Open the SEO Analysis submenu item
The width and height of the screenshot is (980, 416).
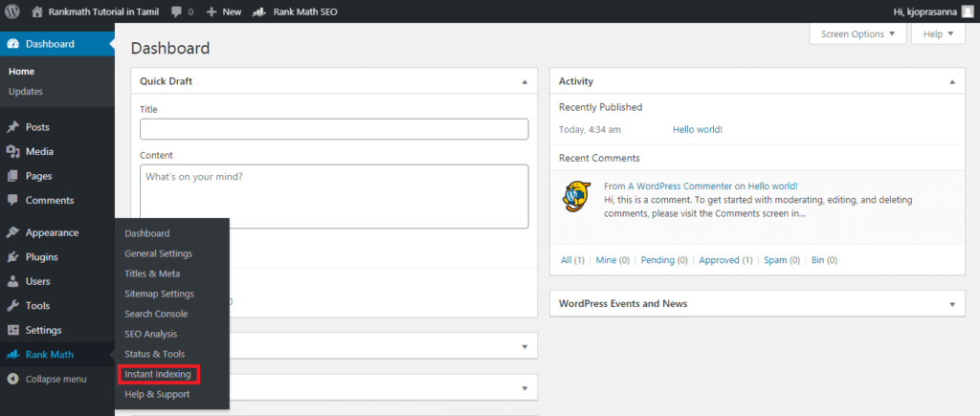(150, 334)
